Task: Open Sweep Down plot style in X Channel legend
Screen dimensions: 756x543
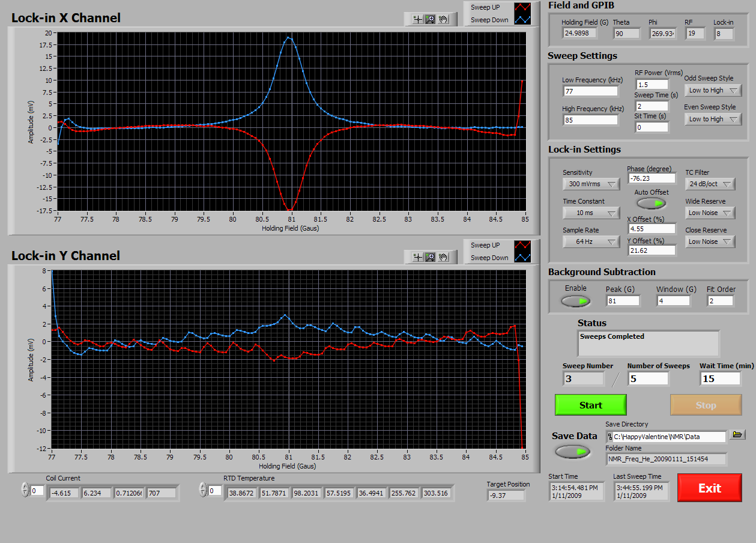Action: [522, 20]
